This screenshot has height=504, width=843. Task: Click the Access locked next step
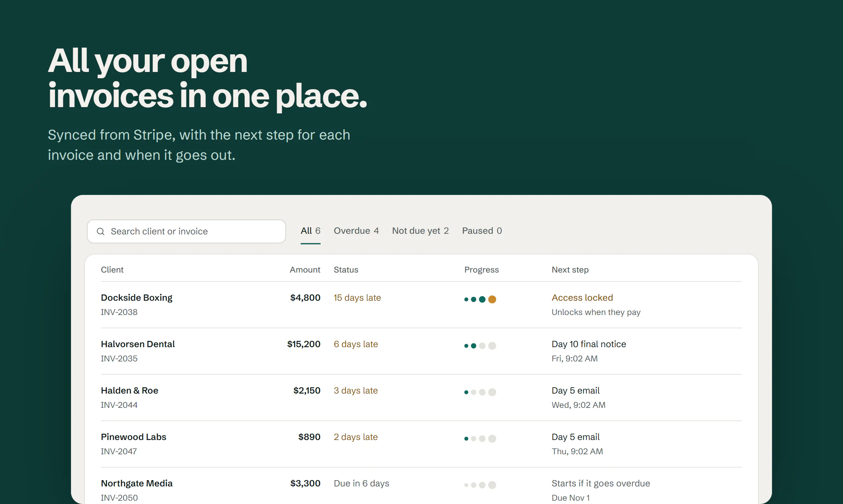pyautogui.click(x=582, y=298)
